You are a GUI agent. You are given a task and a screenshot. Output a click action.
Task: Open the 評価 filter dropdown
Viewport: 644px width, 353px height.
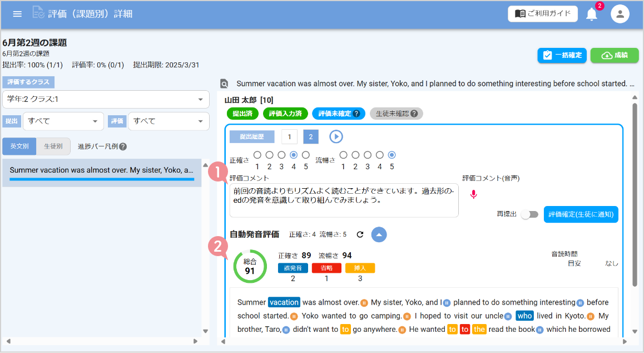tap(169, 121)
